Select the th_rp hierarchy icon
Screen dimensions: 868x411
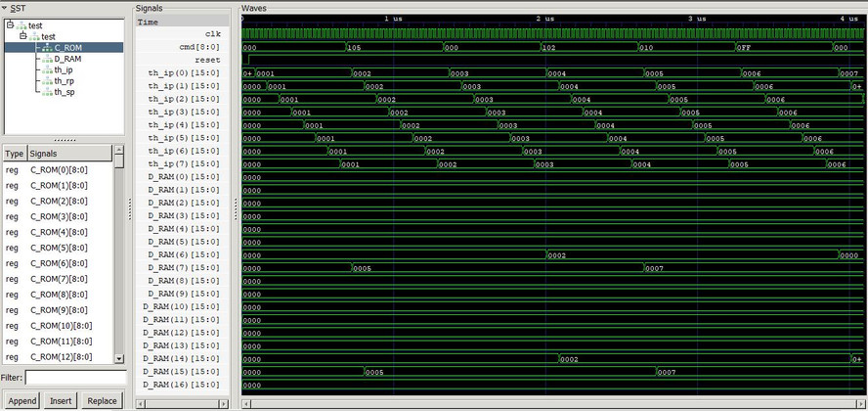[x=46, y=81]
